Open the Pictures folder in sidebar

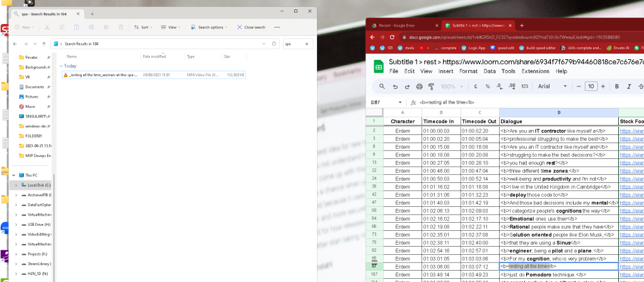(32, 97)
